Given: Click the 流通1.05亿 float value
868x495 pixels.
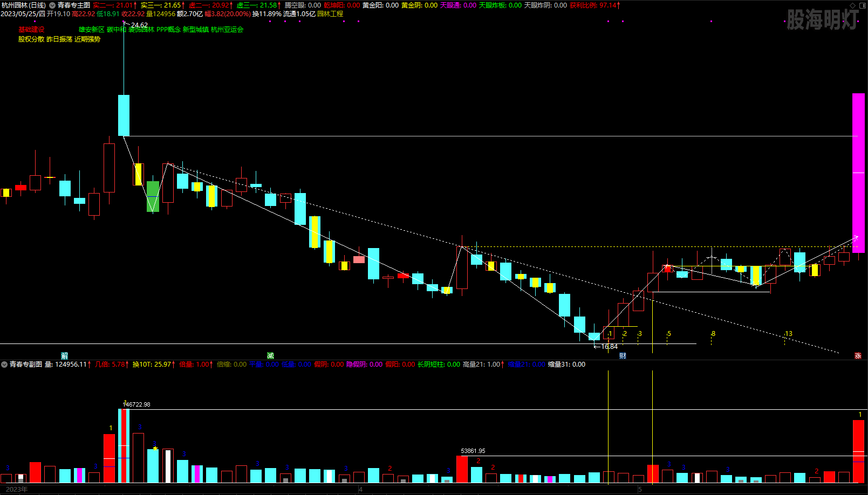Looking at the screenshot, I should (299, 14).
